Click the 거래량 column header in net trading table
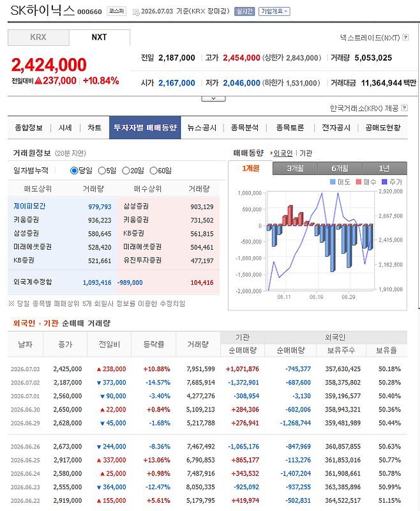 198,344
